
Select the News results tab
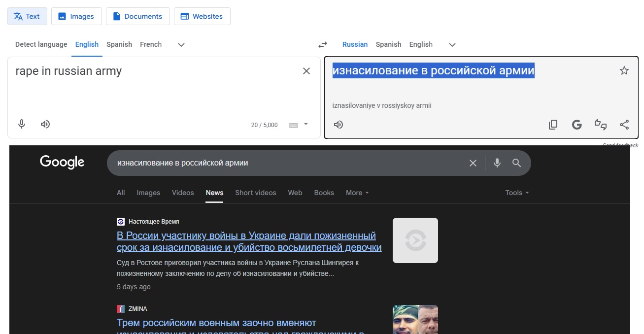click(214, 193)
